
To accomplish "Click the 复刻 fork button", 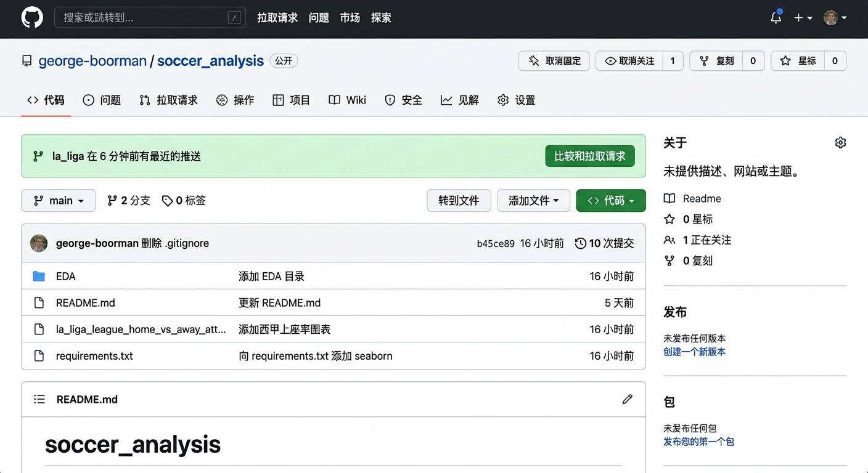I will tap(716, 61).
